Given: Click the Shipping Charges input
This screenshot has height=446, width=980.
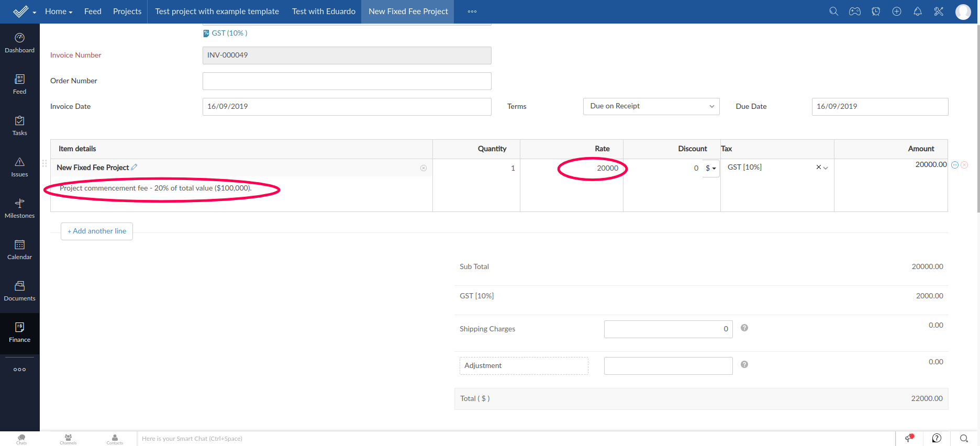Looking at the screenshot, I should click(668, 329).
